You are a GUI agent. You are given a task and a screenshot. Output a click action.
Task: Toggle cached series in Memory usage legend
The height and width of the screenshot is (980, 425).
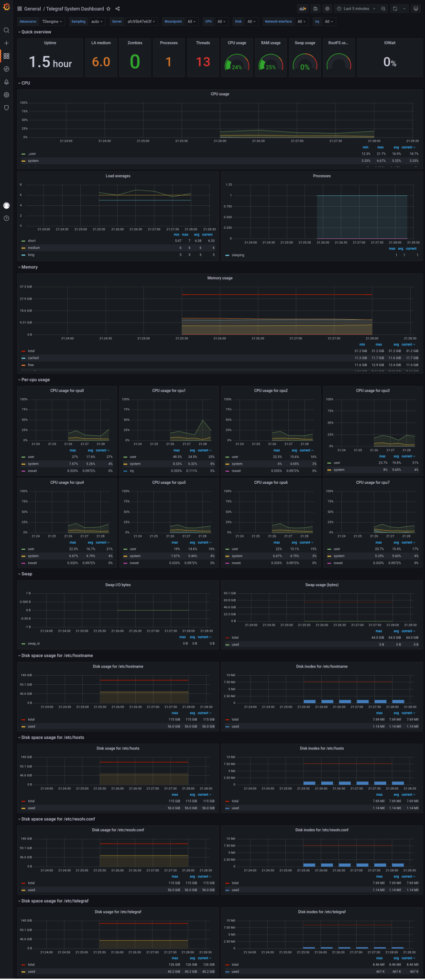33,358
